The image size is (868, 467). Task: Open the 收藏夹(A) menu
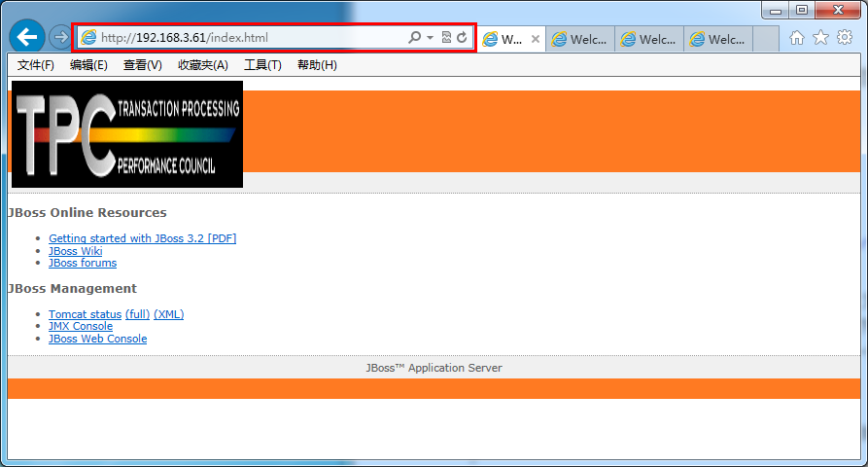click(202, 65)
